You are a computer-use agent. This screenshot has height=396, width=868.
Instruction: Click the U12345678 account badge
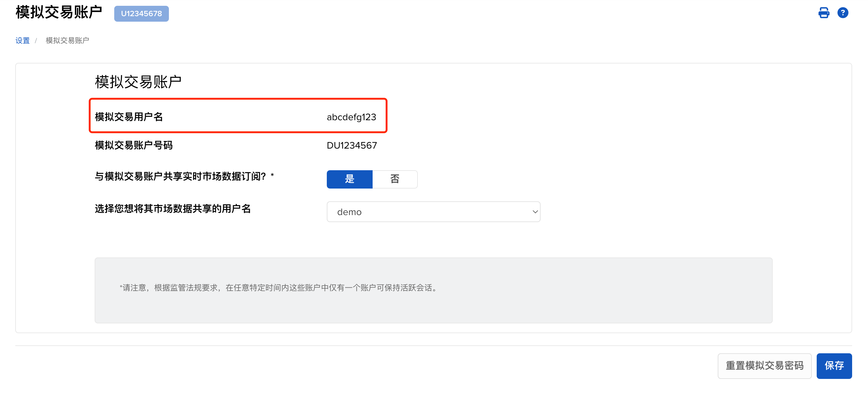[141, 14]
